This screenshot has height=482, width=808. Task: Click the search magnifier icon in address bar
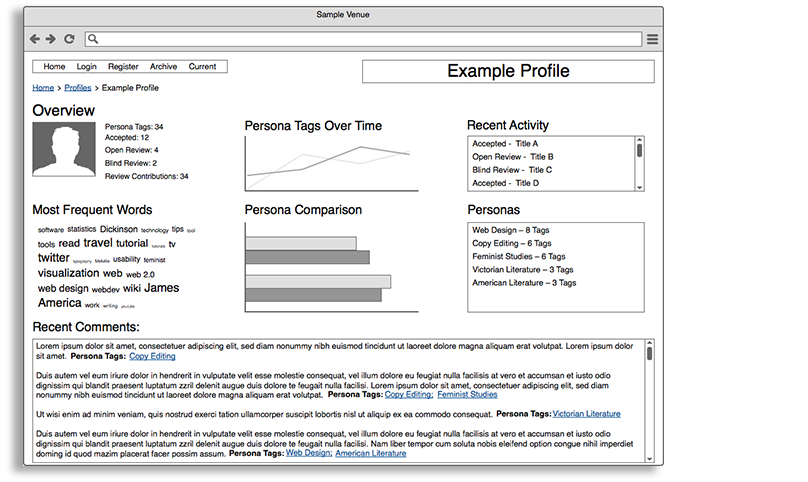[93, 39]
